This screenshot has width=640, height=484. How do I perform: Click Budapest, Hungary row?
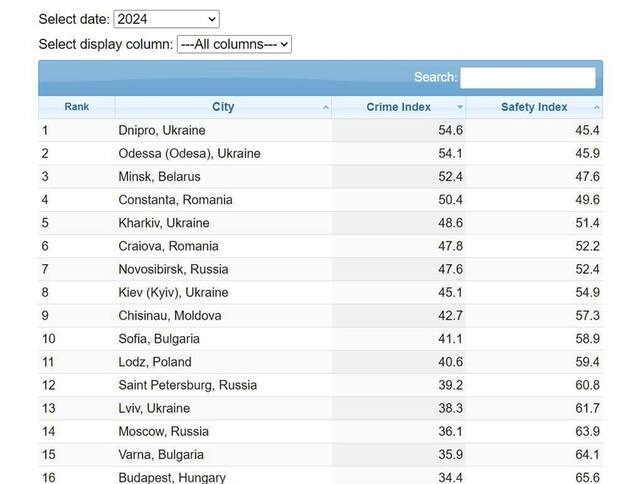(172, 477)
